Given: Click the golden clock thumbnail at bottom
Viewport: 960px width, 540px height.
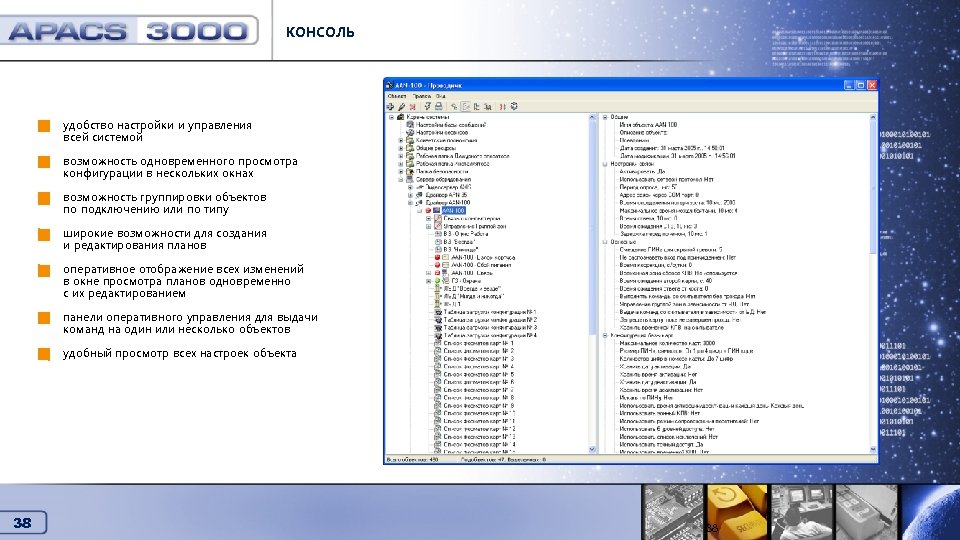Looking at the screenshot, I should pos(737,512).
